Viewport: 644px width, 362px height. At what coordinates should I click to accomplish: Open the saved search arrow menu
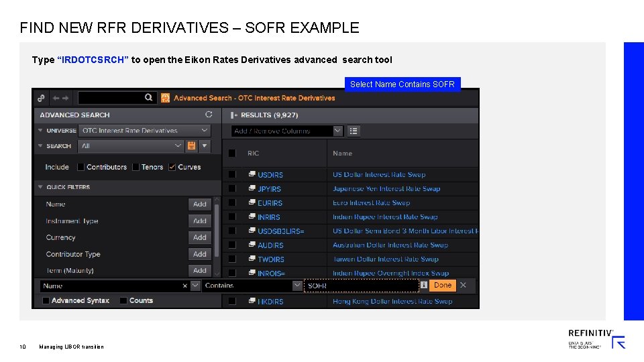[205, 145]
